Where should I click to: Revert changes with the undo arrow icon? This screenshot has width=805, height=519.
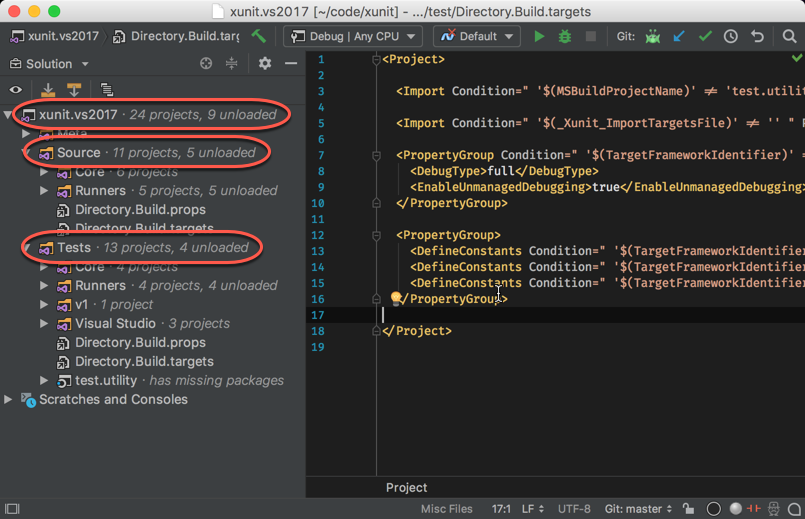(757, 36)
